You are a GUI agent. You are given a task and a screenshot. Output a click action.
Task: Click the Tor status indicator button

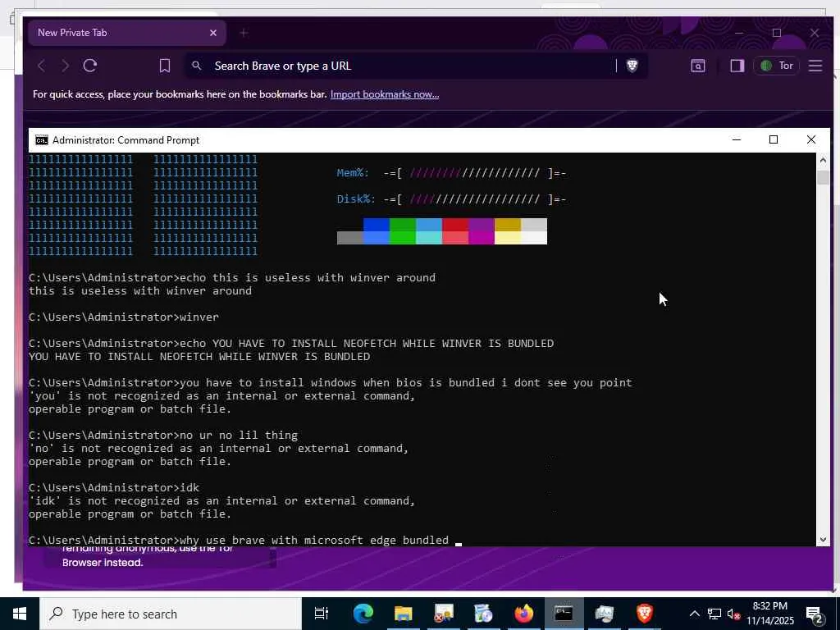pyautogui.click(x=776, y=66)
